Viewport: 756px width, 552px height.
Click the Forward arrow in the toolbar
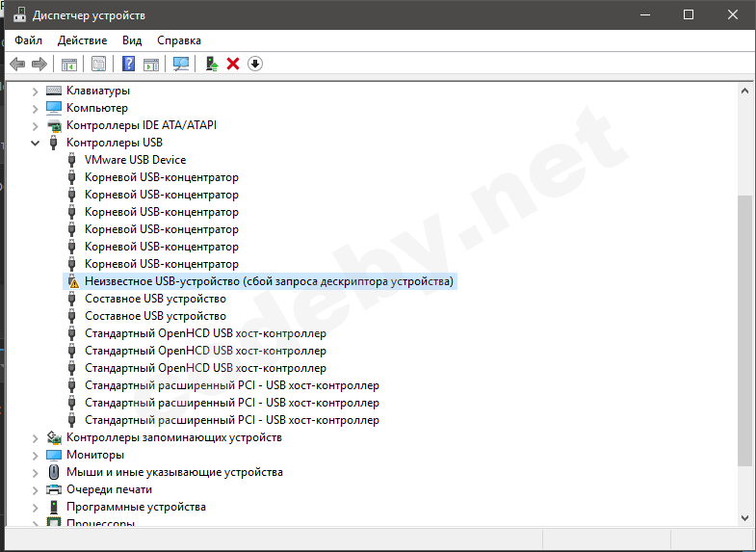[x=39, y=64]
